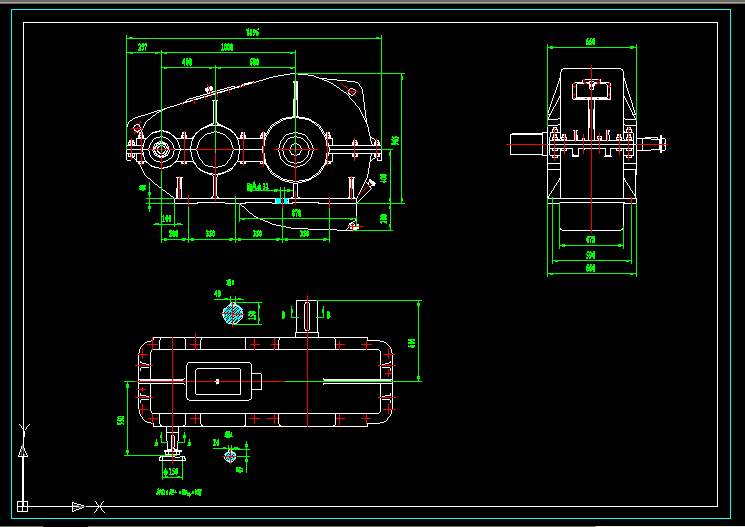Select the 410 dimension right of plan view
The width and height of the screenshot is (745, 527).
click(x=413, y=342)
